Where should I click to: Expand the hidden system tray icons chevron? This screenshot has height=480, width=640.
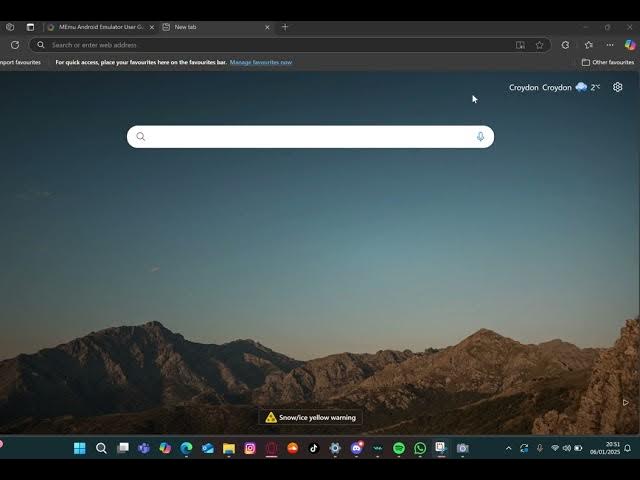click(x=508, y=448)
